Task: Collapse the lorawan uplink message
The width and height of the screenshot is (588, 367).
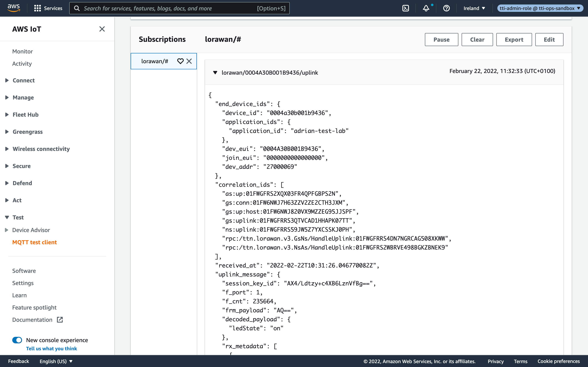Action: 215,73
